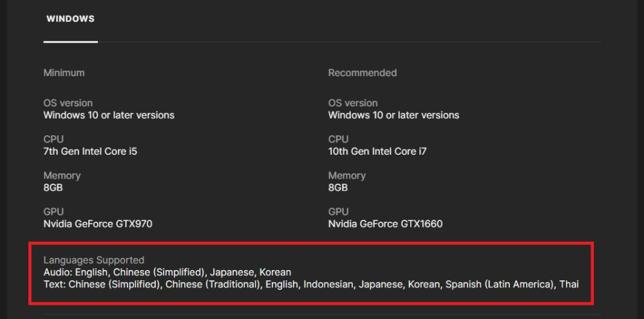Click the Recommended column heading

click(x=362, y=73)
